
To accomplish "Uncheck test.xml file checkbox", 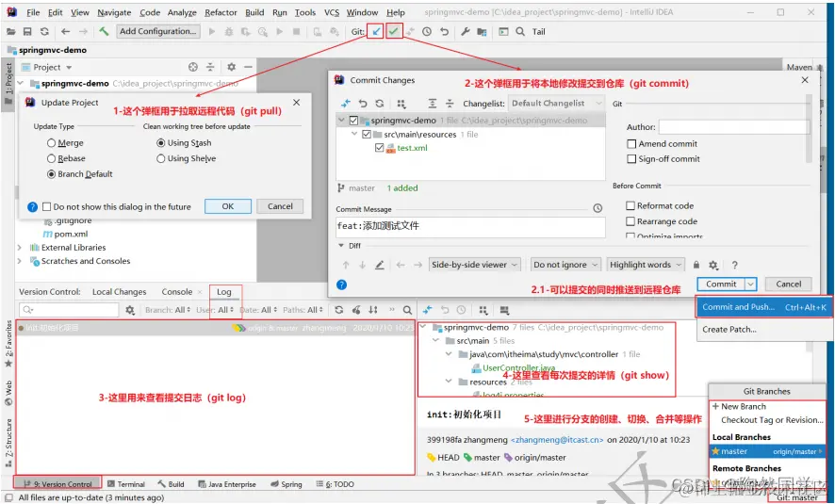I will pyautogui.click(x=379, y=147).
